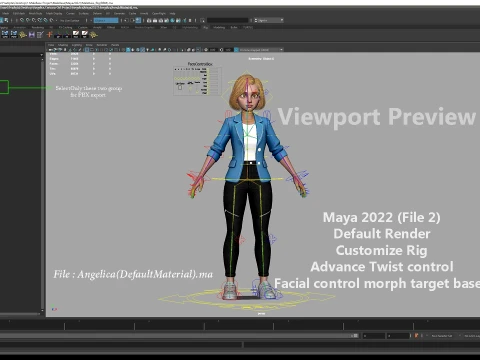Click the orange plus icon on Rig shelf
Viewport: 480px width, 360px height.
(49, 34)
